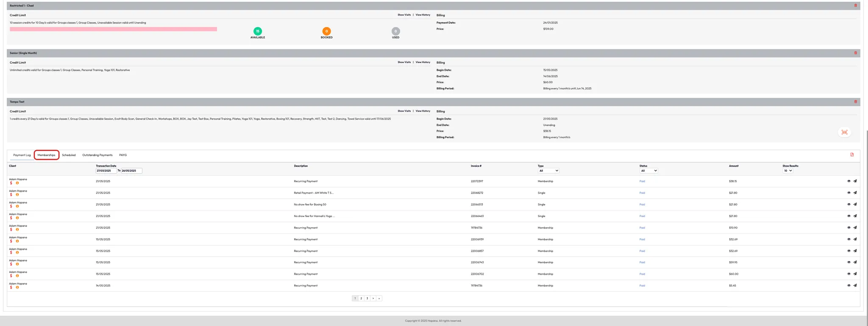868x326 pixels.
Task: Open the floating barcode scanner button
Action: (x=844, y=132)
